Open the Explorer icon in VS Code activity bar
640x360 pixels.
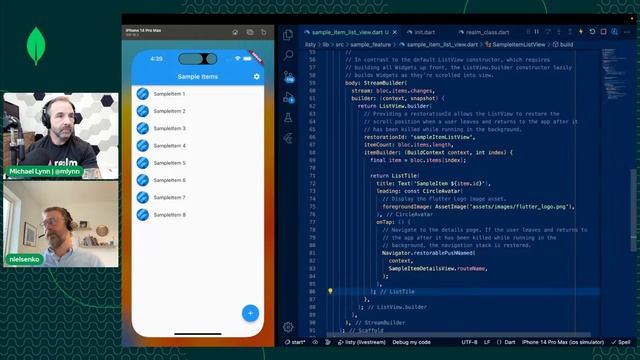point(288,35)
